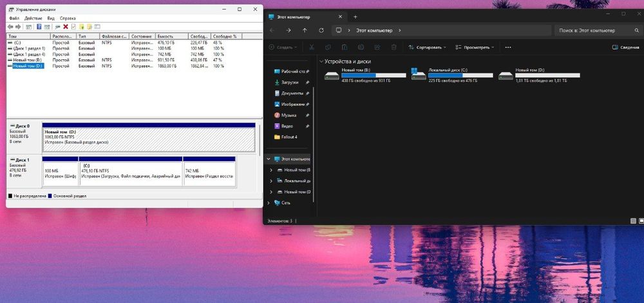644x303 pixels.
Task: Click Диск 1 label in the graphical view
Action: (22, 160)
